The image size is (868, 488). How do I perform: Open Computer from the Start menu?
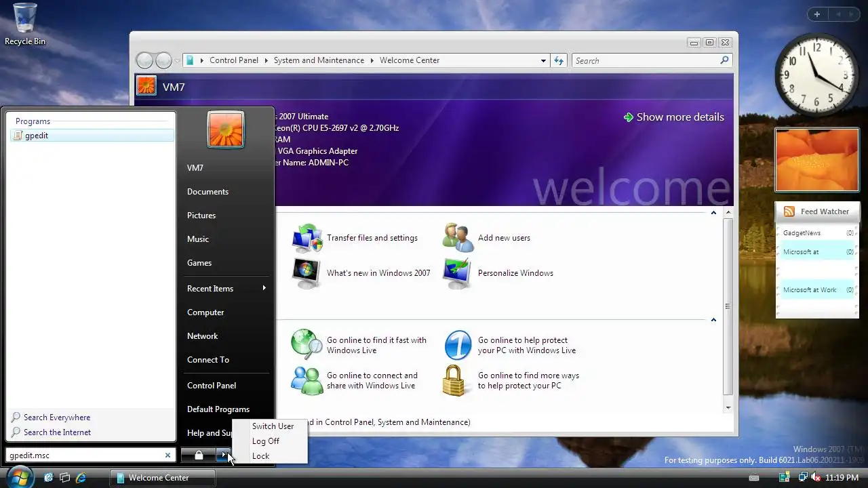(x=205, y=312)
